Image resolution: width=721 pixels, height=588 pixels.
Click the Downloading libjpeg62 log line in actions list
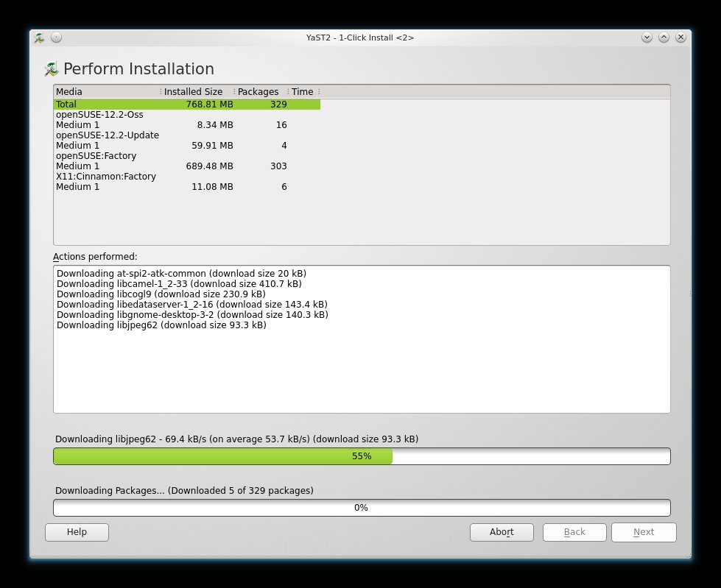click(x=161, y=325)
